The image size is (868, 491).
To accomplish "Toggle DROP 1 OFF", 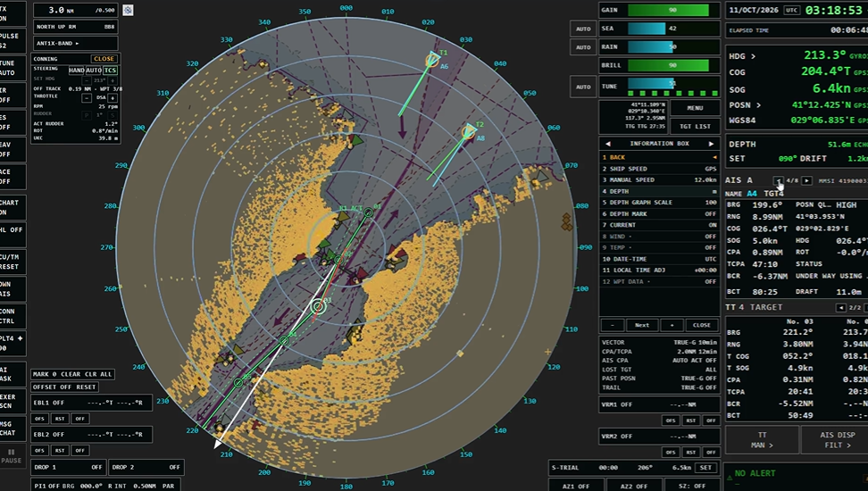I will click(x=68, y=467).
